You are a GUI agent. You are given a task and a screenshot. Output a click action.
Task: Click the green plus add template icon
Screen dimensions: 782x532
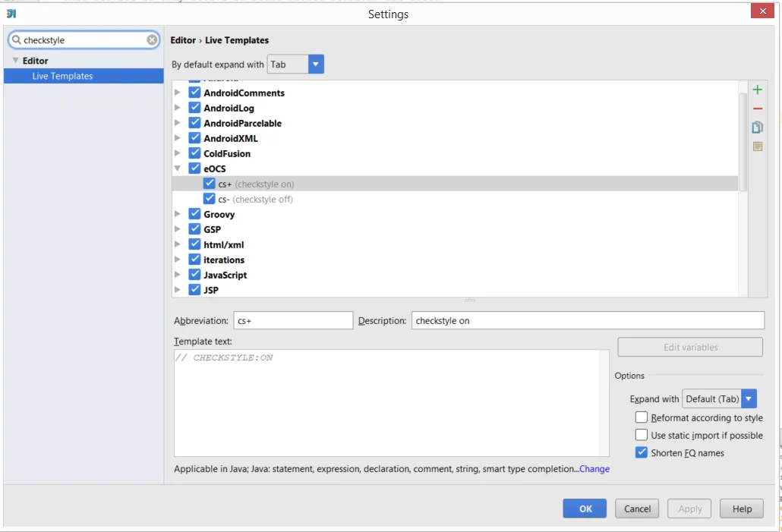click(x=757, y=90)
